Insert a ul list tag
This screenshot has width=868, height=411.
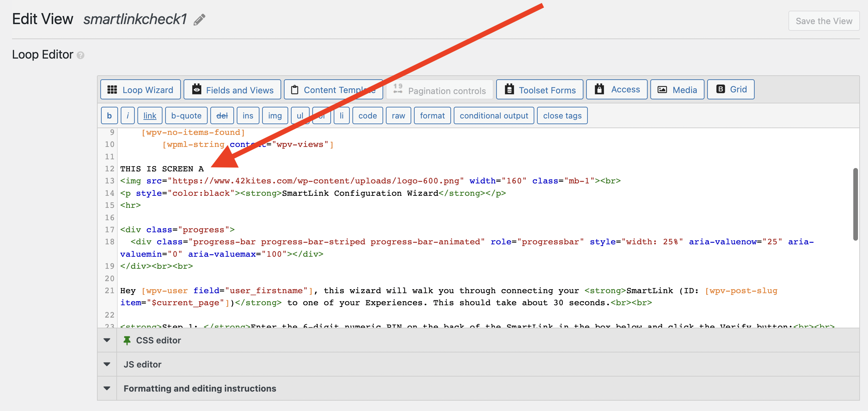tap(300, 116)
